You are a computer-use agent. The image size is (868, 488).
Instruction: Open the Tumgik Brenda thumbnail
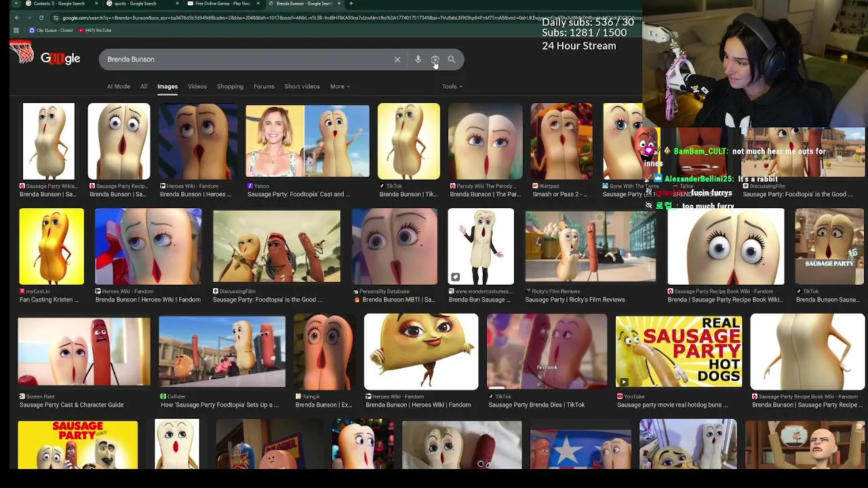point(324,352)
